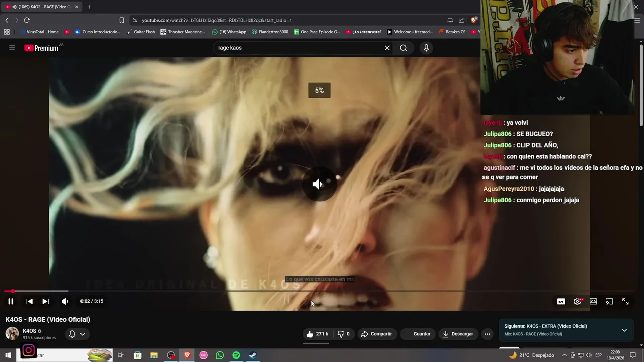Open Task View on taskbar
644x362 pixels.
[121, 355]
